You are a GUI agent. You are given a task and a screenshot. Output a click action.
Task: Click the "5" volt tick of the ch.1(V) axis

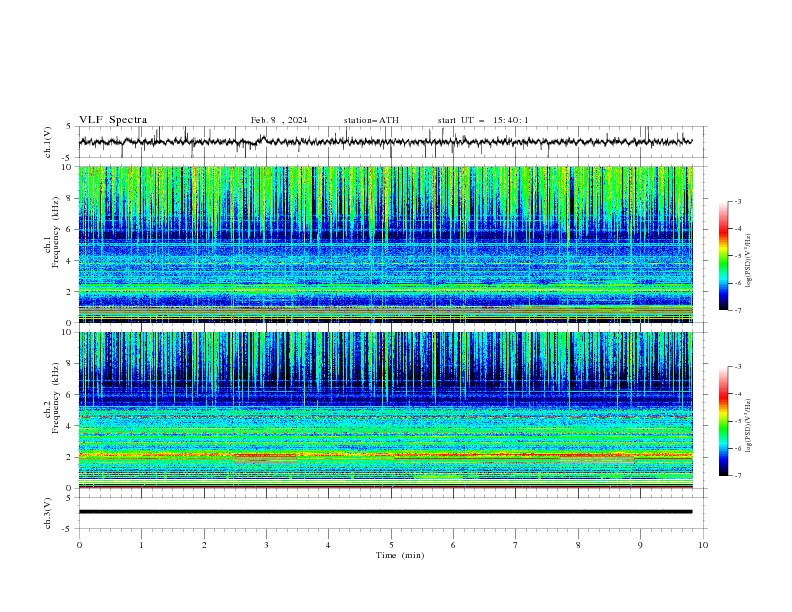[69, 126]
